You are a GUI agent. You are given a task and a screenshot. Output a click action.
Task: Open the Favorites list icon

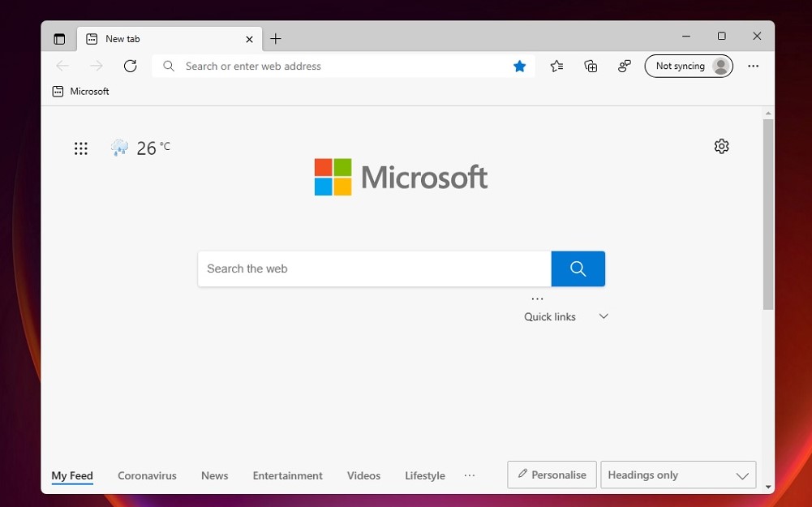(556, 66)
